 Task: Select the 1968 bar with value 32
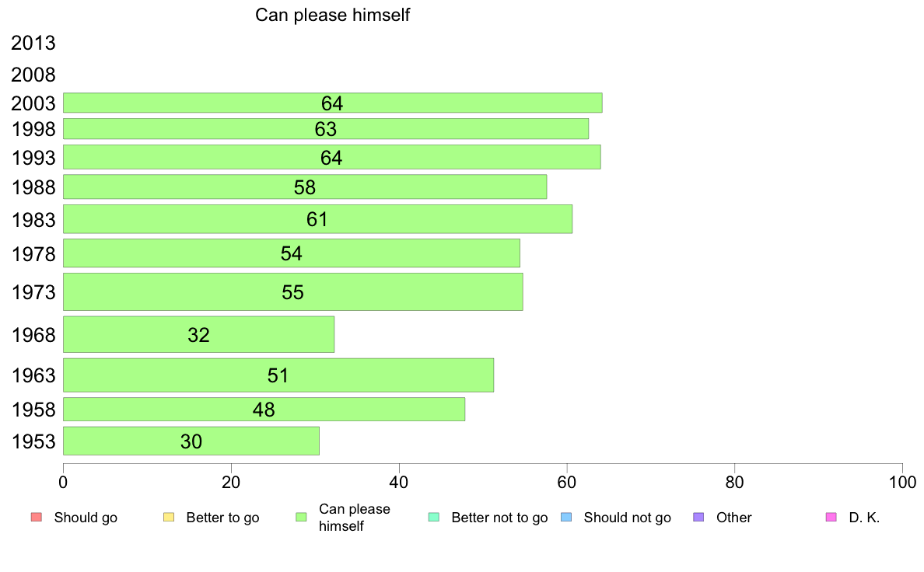click(198, 335)
